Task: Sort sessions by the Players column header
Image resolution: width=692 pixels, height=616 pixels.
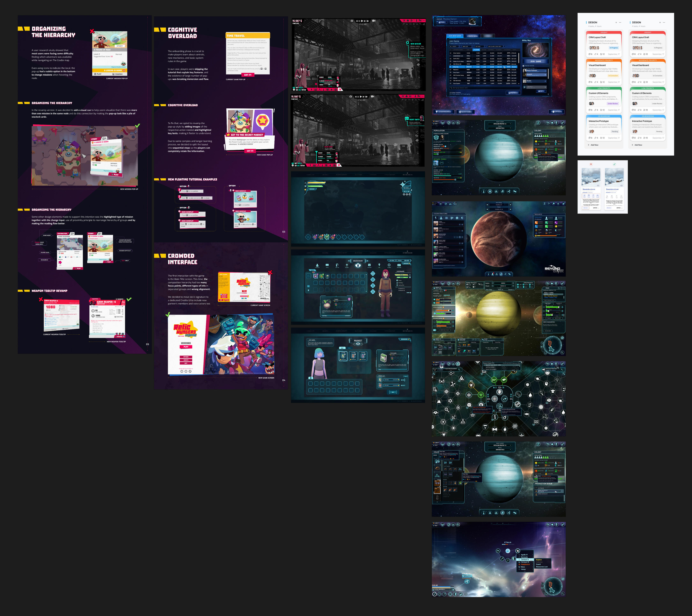Action: (477, 50)
